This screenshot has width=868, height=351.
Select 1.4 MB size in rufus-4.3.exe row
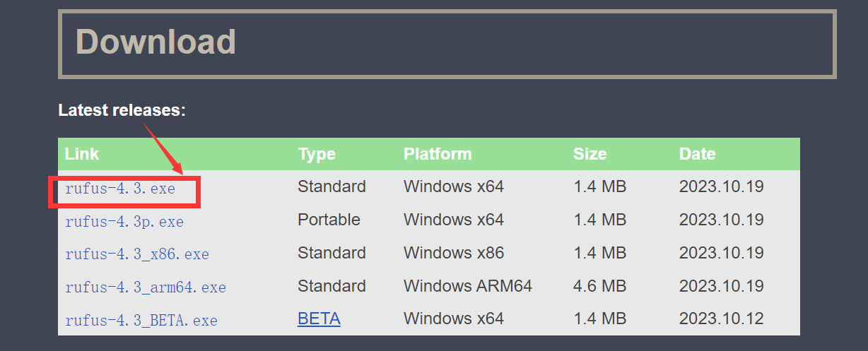coord(600,186)
